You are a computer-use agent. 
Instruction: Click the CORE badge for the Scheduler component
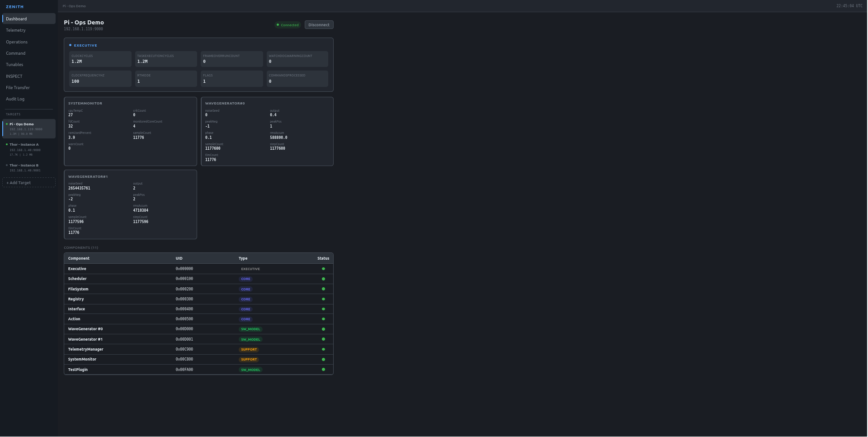[245, 279]
